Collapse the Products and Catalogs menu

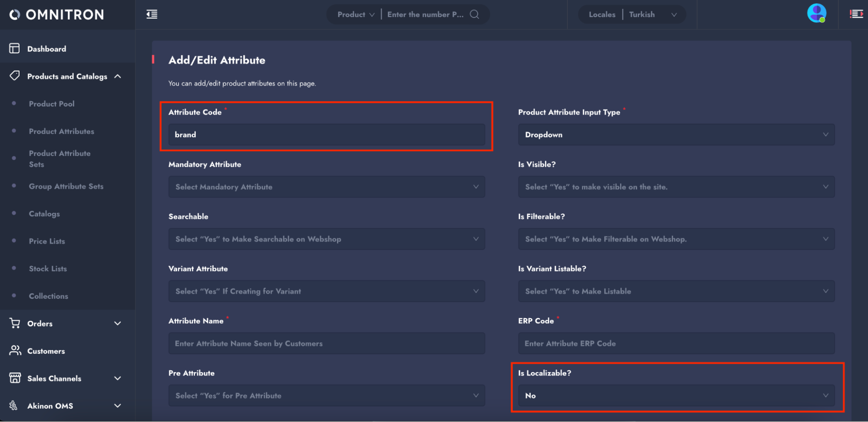117,76
